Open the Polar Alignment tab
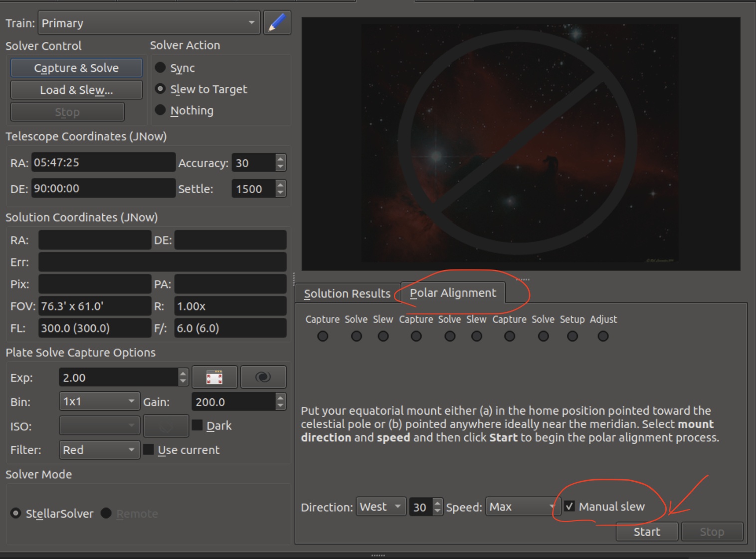Viewport: 756px width, 559px height. [x=453, y=292]
